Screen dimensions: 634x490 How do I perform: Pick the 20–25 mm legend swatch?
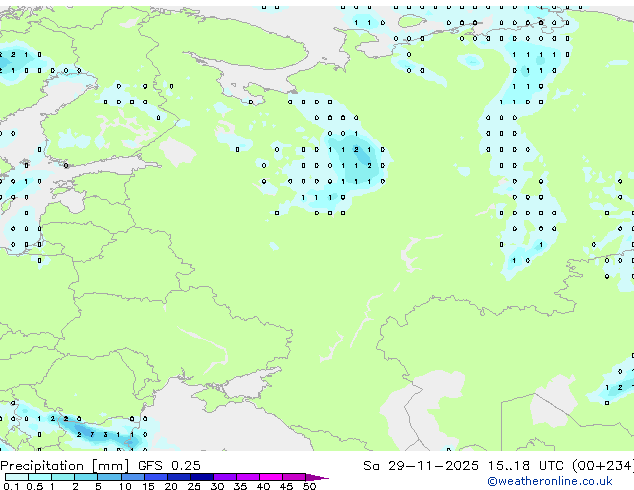click(x=178, y=477)
